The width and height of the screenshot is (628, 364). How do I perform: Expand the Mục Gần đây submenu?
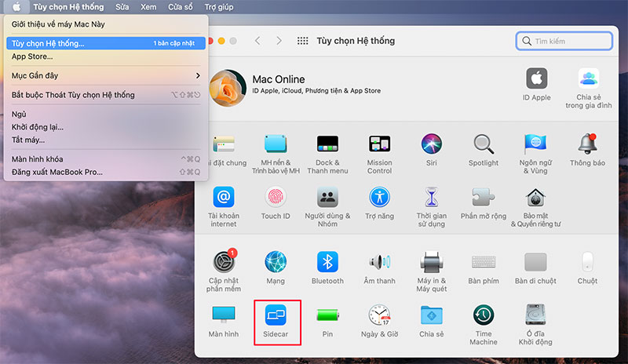point(106,75)
